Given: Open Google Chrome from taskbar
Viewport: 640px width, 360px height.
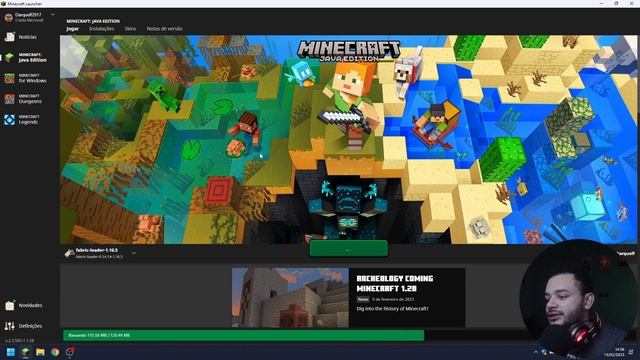Looking at the screenshot, I should click(x=55, y=352).
